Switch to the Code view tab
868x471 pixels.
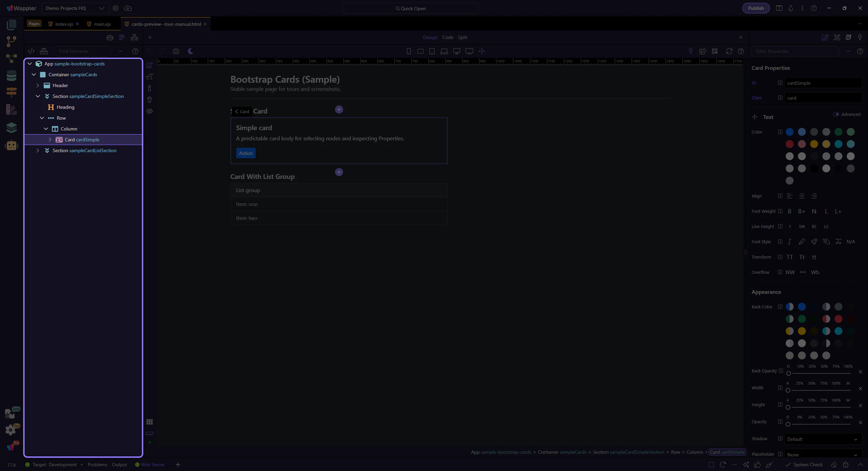[x=448, y=37]
